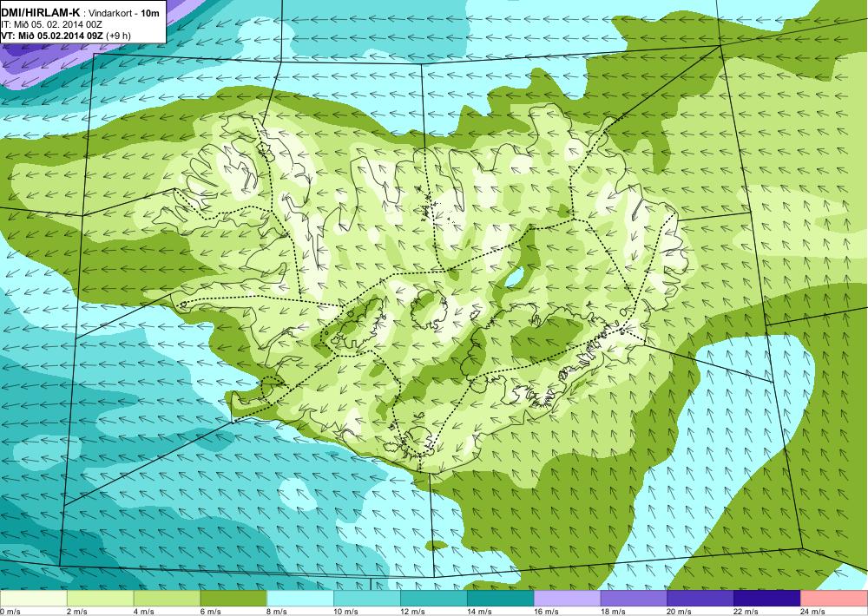
Task: Pick the violet swatch starting at 20 m/s
Action: coord(700,599)
